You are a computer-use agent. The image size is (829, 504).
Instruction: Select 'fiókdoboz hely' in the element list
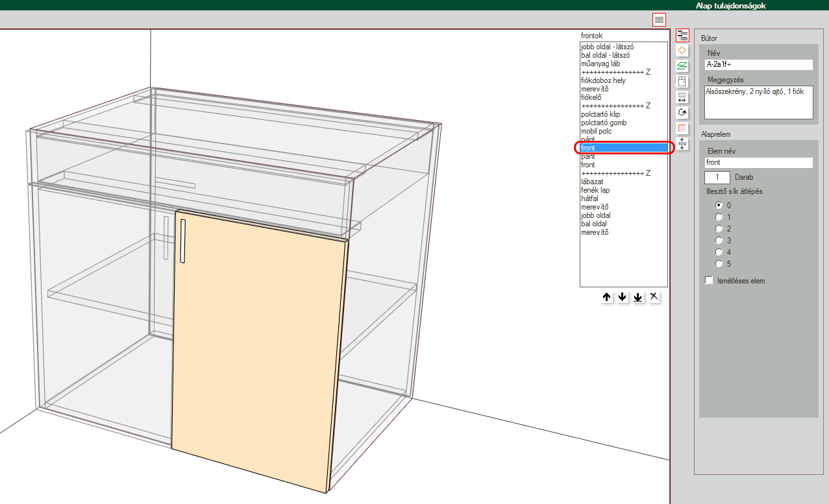click(603, 80)
